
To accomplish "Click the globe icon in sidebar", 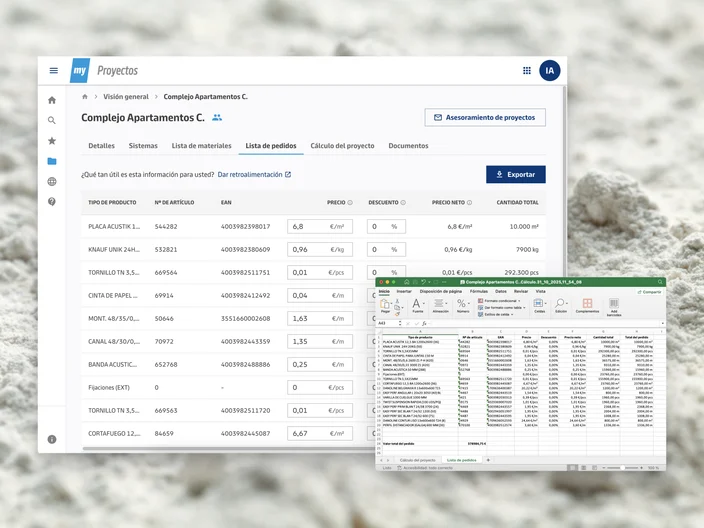I will click(x=52, y=181).
